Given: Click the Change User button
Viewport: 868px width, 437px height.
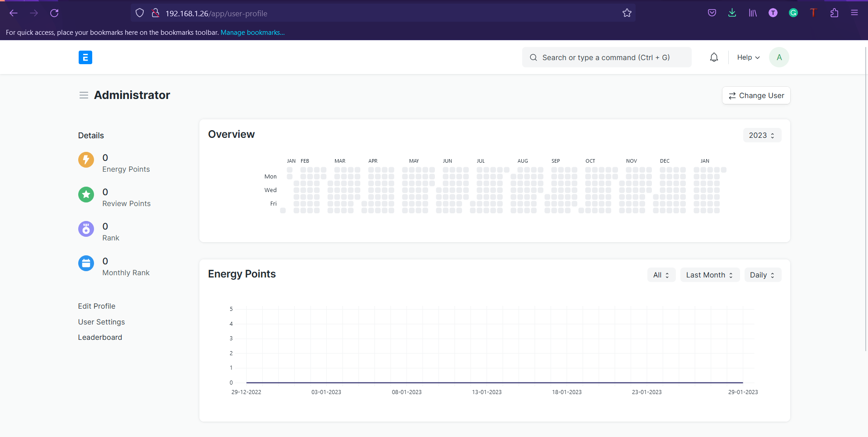Looking at the screenshot, I should (756, 95).
